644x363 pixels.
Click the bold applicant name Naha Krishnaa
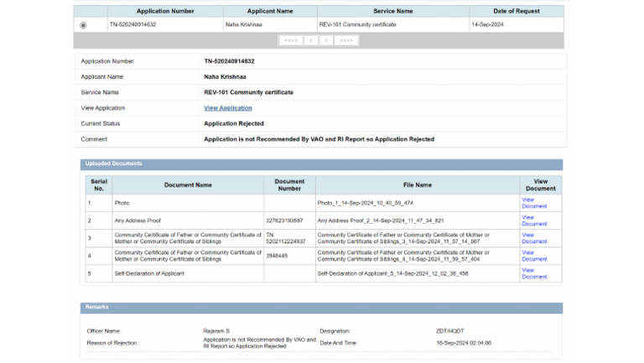(x=225, y=77)
